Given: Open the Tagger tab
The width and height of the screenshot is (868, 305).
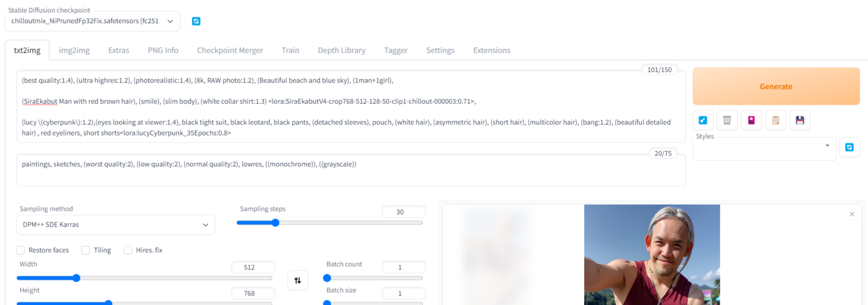Looking at the screenshot, I should (396, 50).
